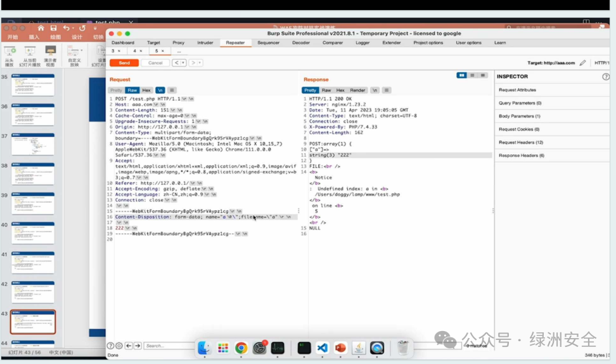
Task: Show response in Render view
Action: pyautogui.click(x=357, y=91)
